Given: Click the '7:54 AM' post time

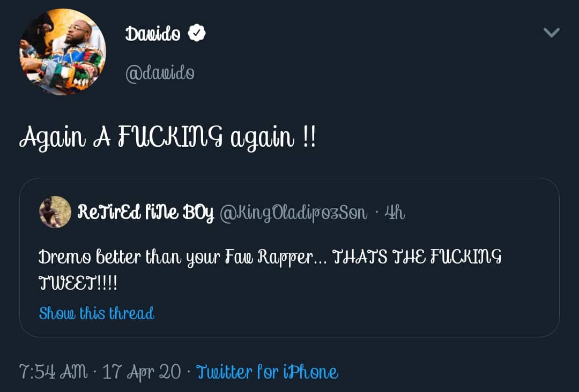Looking at the screenshot, I should pos(53,372).
